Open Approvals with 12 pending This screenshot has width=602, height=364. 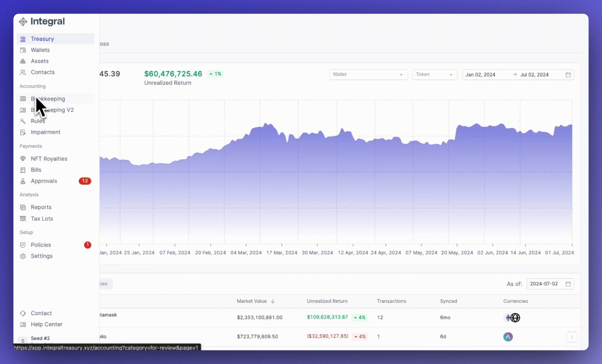(x=44, y=181)
